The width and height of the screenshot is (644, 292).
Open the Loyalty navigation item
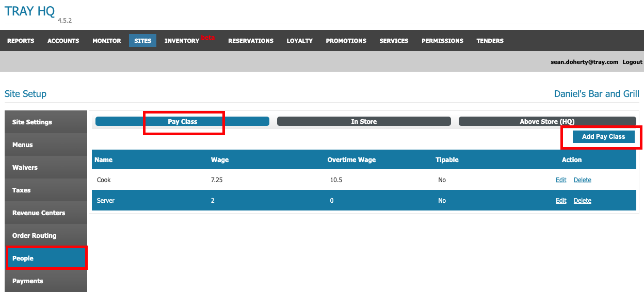[300, 41]
